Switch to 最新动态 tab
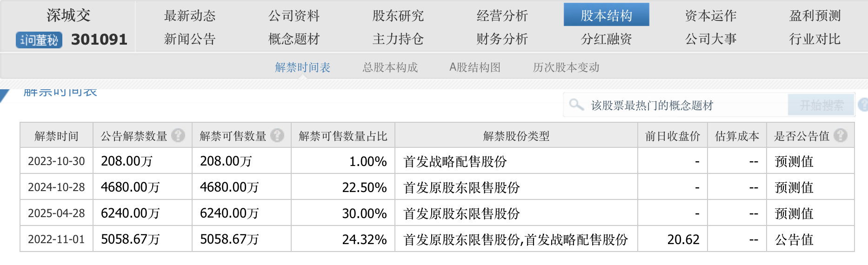Image resolution: width=868 pixels, height=265 pixels. coord(190,16)
